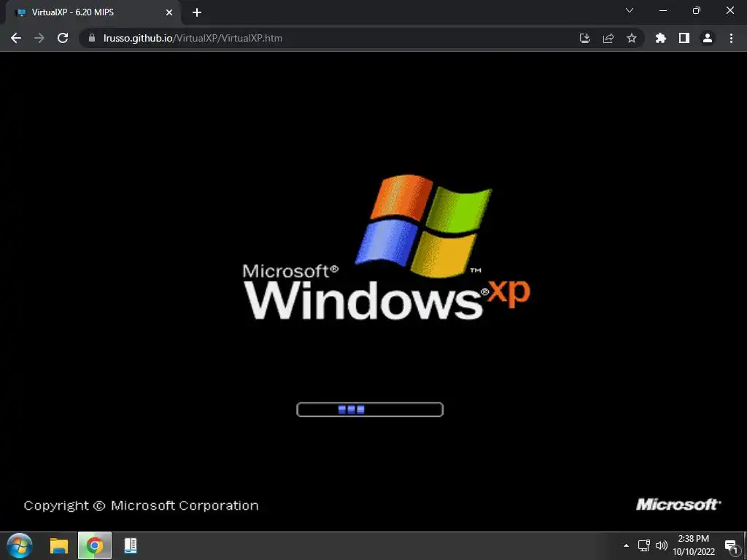Open File Explorer from the taskbar

pos(59,545)
